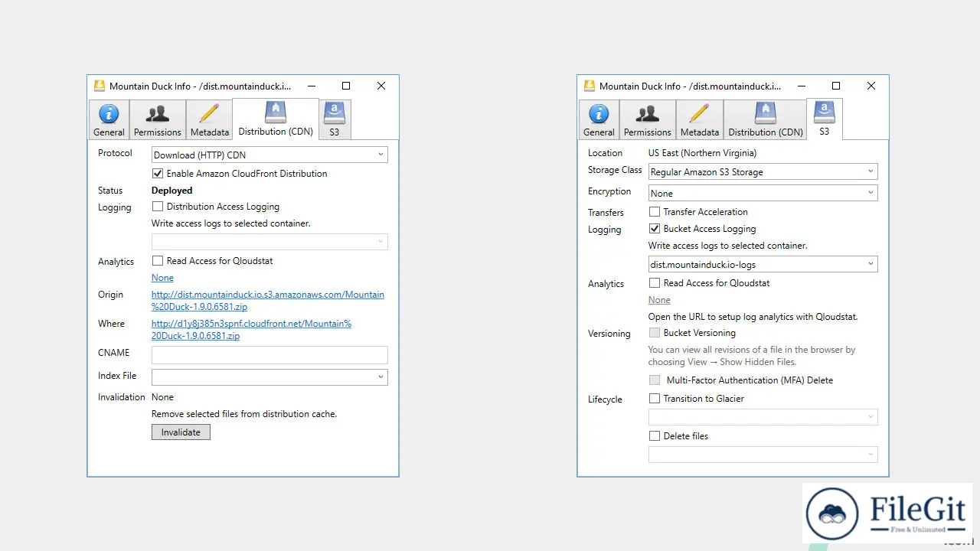This screenshot has height=551, width=980.
Task: Click the CNAME input field
Action: [269, 355]
